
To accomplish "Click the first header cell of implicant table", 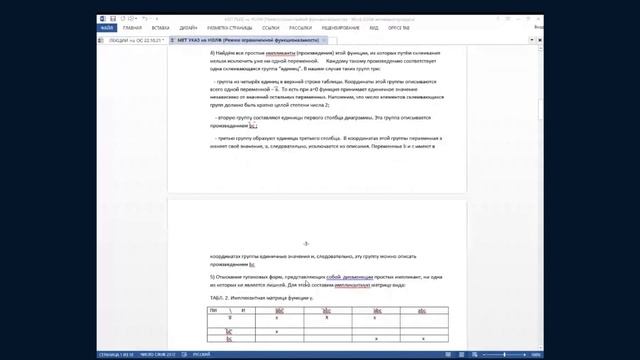I will click(x=231, y=311).
